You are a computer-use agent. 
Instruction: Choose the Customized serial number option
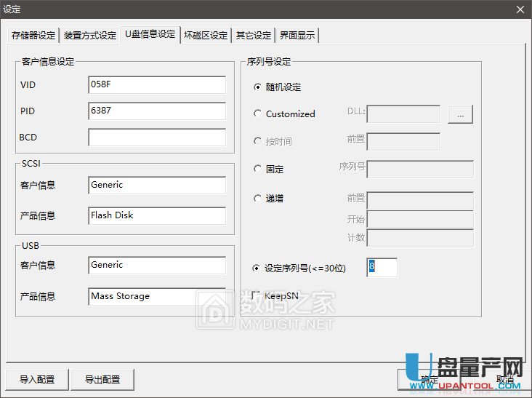[x=257, y=114]
